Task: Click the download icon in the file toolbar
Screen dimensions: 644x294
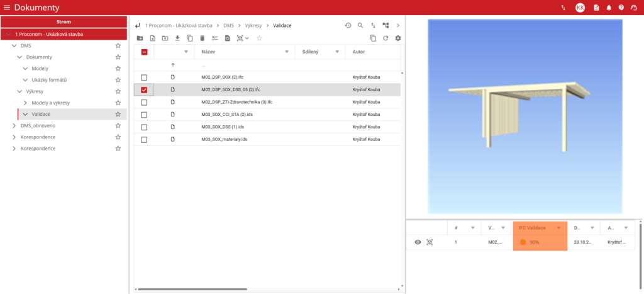Action: tap(177, 38)
